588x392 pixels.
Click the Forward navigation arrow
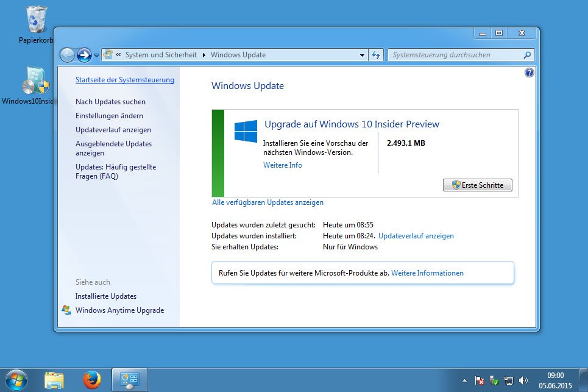(x=84, y=55)
